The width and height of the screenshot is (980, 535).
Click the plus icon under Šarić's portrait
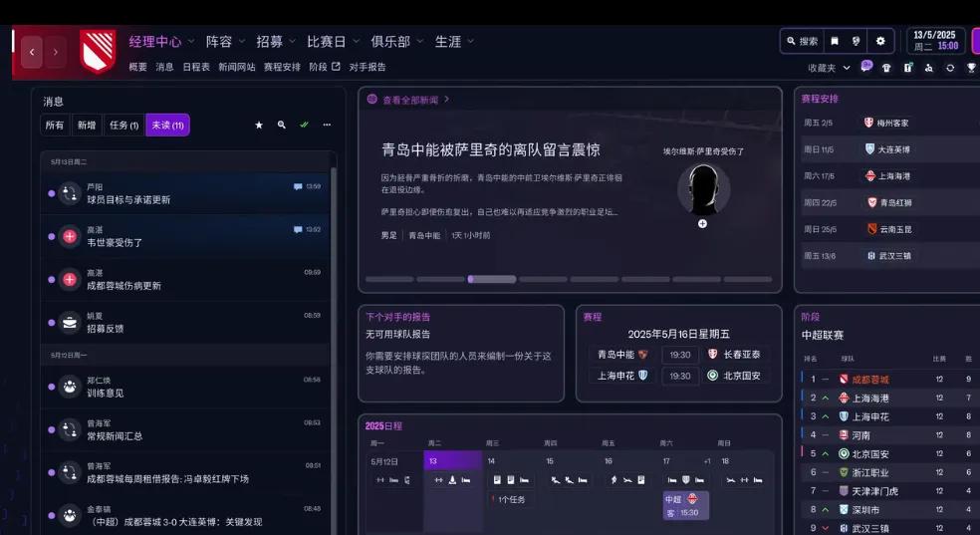pos(702,224)
